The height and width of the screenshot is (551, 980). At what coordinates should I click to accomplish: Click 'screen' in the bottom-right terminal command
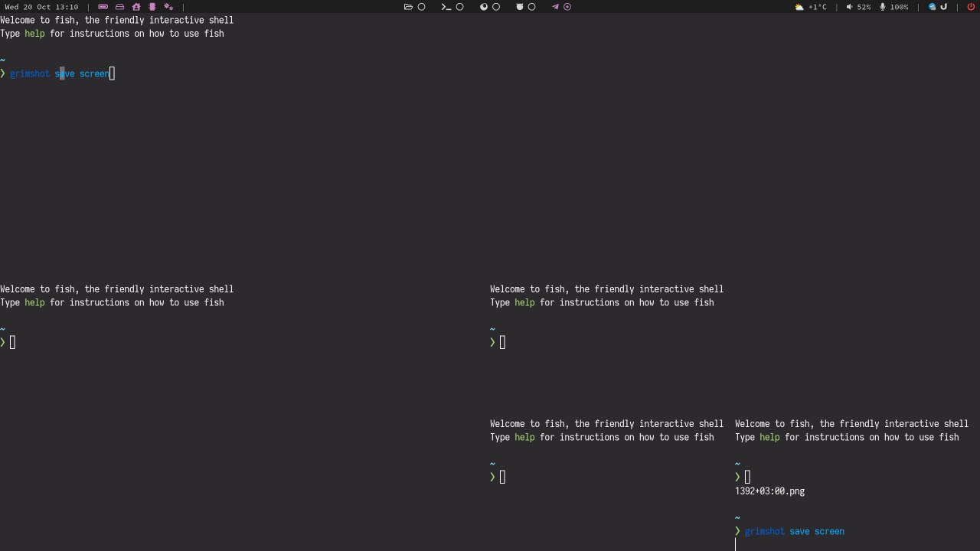830,531
